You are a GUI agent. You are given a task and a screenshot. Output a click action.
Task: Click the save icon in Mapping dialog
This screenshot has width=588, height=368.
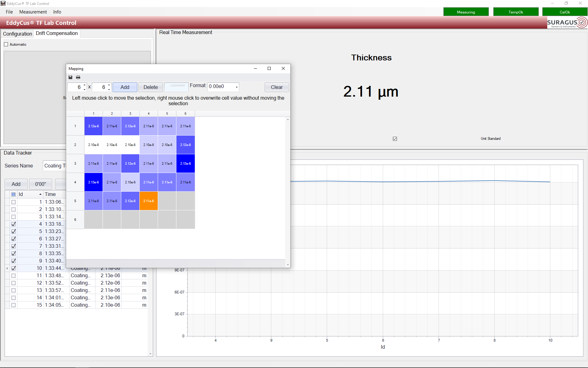coord(71,77)
